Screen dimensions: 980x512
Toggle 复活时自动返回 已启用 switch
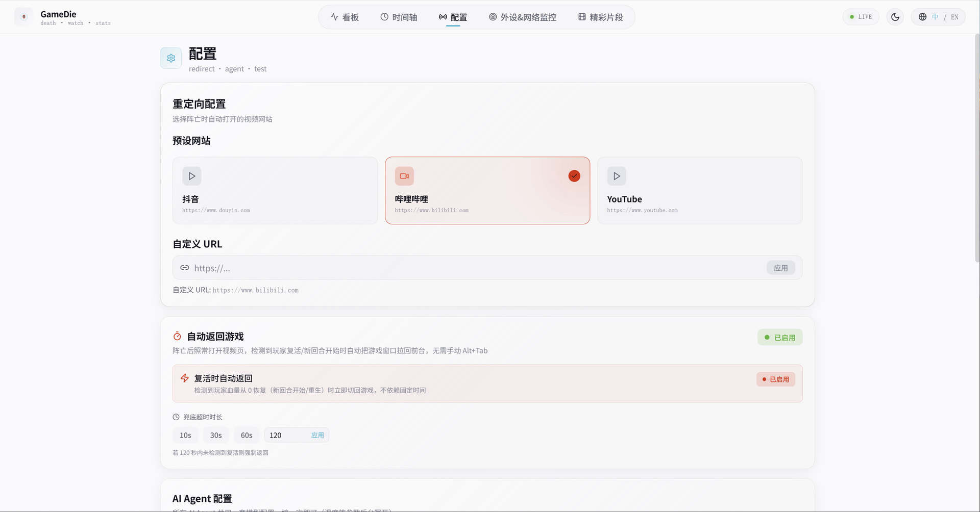coord(776,379)
